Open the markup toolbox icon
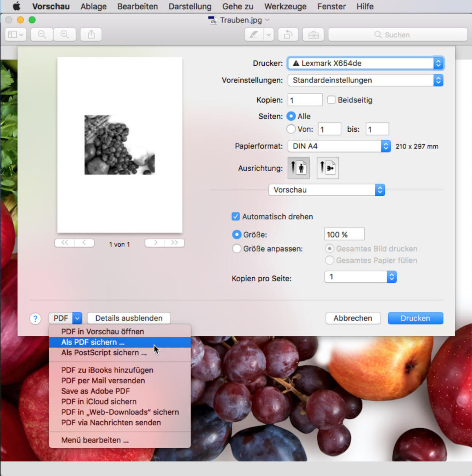The height and width of the screenshot is (476, 472). click(313, 34)
